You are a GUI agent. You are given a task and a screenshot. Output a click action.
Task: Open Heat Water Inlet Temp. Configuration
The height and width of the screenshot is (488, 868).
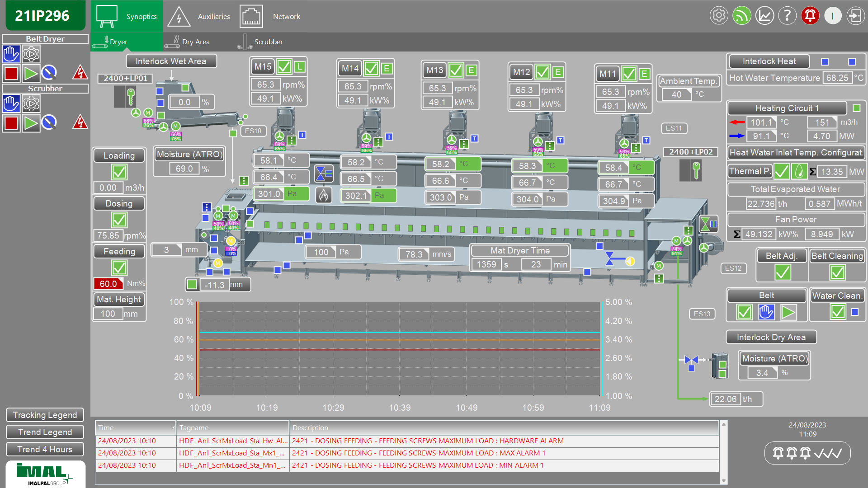pyautogui.click(x=796, y=153)
